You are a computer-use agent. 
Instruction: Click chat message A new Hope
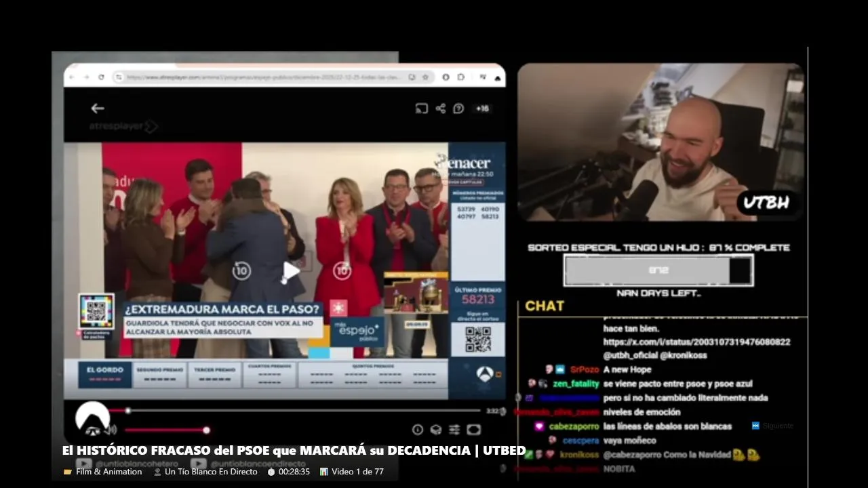(x=627, y=369)
